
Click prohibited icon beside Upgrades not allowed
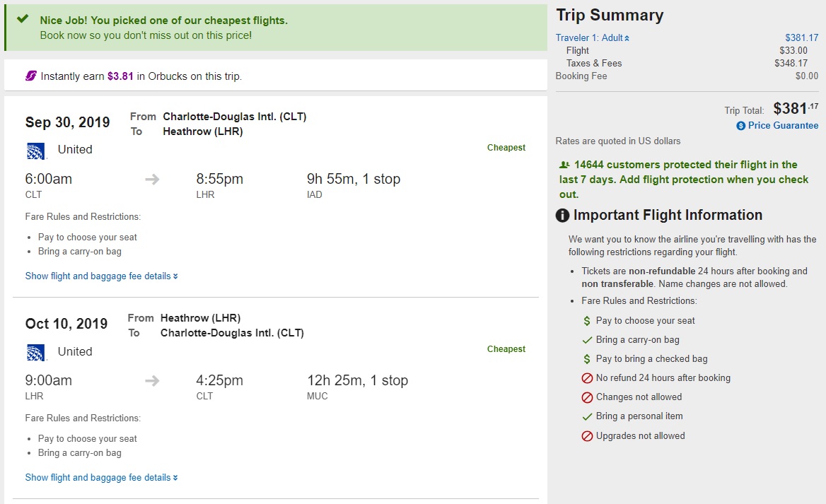click(587, 436)
